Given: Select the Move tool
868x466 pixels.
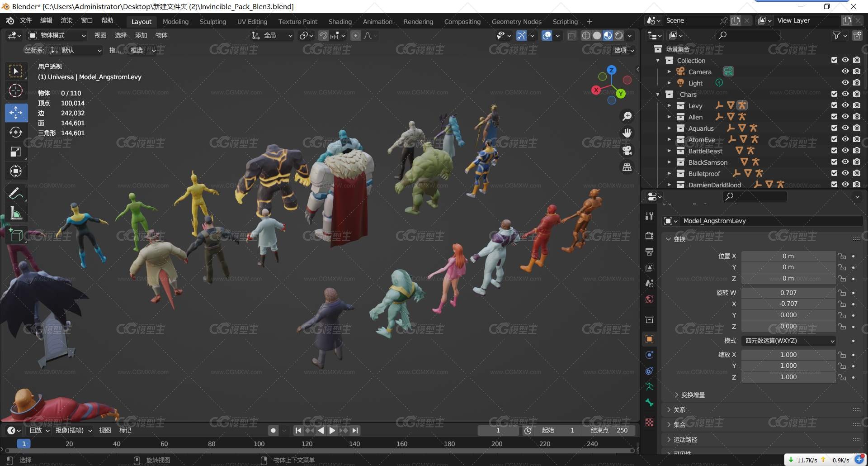Looking at the screenshot, I should point(16,113).
